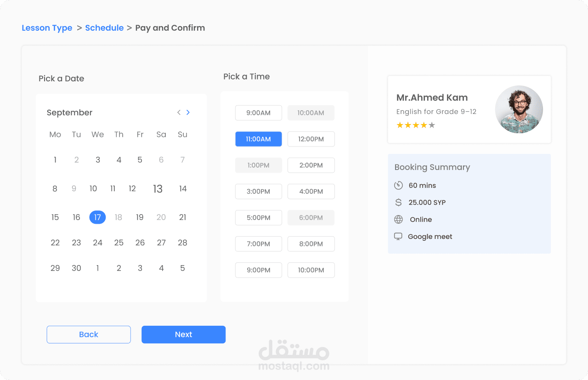Viewport: 588px width, 380px height.
Task: Go to the Schedule breadcrumb step
Action: click(104, 28)
